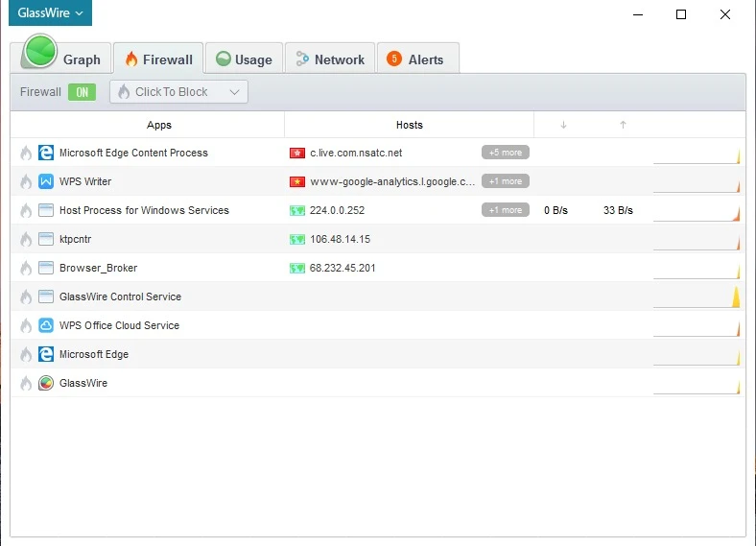Image resolution: width=756 pixels, height=546 pixels.
Task: Click the WPS Office Cloud Service icon
Action: coord(45,325)
